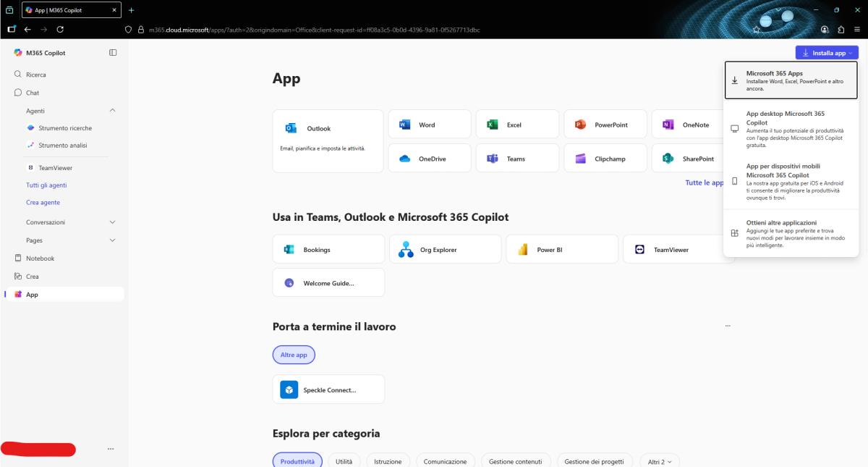Launch PowerPoint from the app grid
This screenshot has height=467, width=868.
tap(605, 125)
